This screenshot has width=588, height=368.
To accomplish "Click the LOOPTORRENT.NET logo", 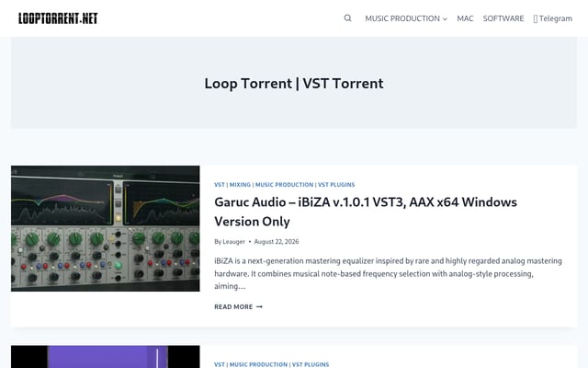I will [x=58, y=18].
